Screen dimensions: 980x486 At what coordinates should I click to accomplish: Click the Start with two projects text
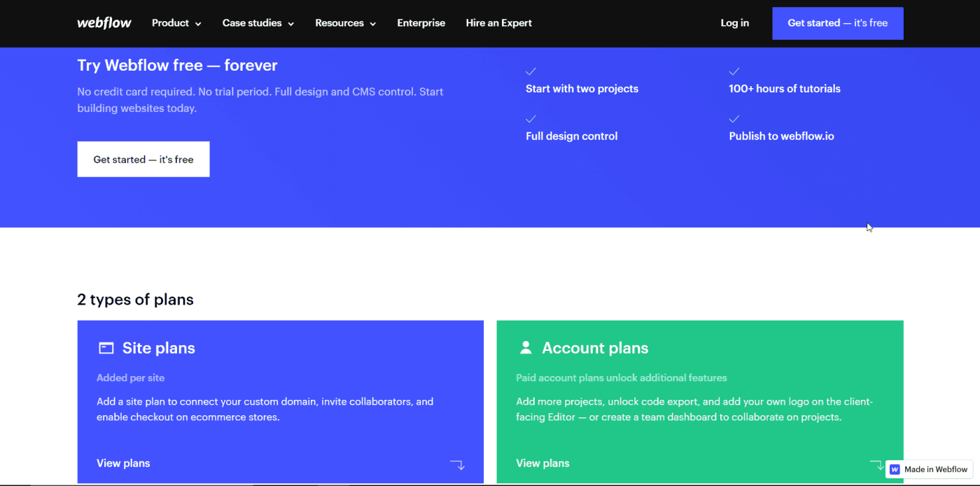coord(582,89)
